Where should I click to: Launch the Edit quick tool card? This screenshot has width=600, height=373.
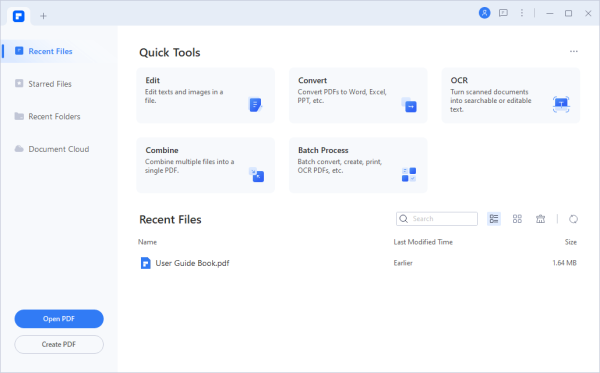pyautogui.click(x=205, y=95)
